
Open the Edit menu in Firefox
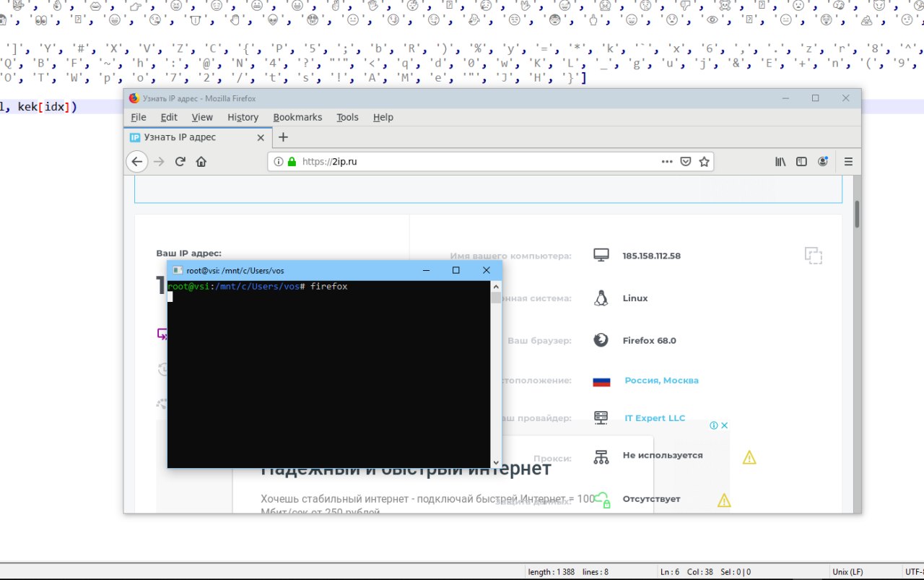pos(169,117)
